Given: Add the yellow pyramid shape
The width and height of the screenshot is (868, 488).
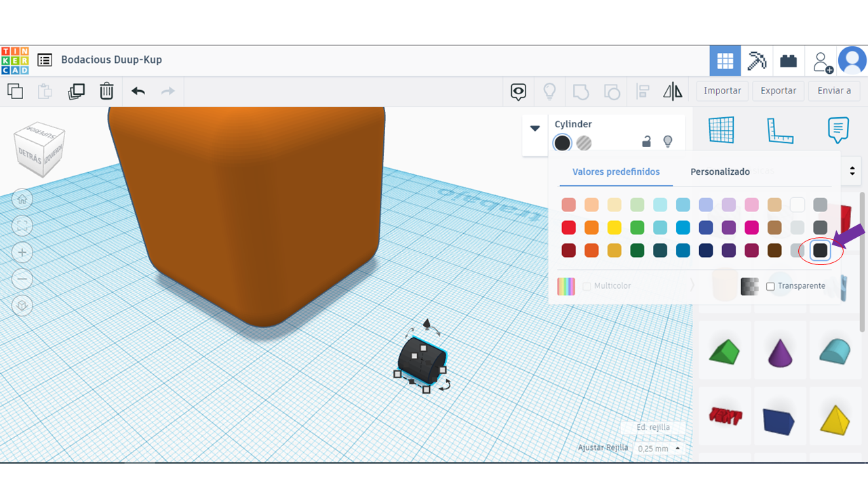Looking at the screenshot, I should pyautogui.click(x=834, y=420).
